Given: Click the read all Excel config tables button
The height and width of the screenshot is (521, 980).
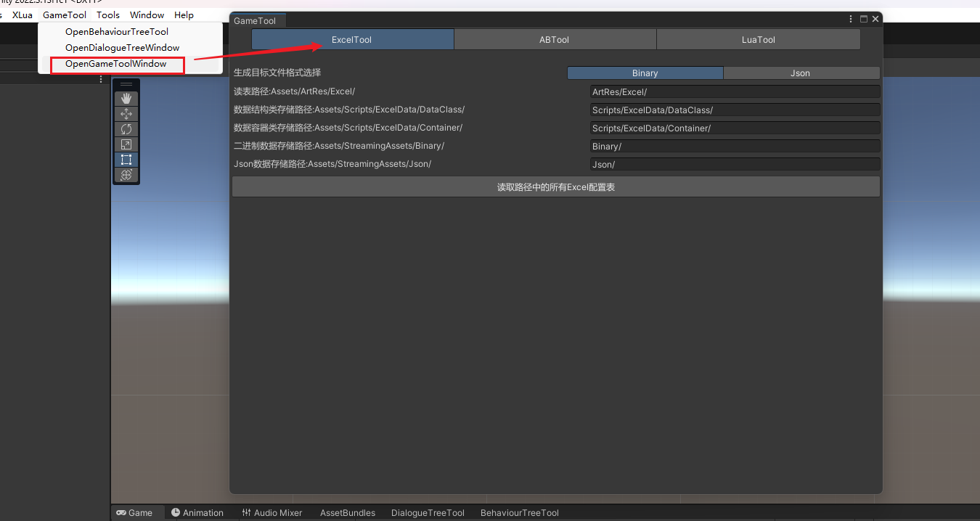Looking at the screenshot, I should point(556,186).
